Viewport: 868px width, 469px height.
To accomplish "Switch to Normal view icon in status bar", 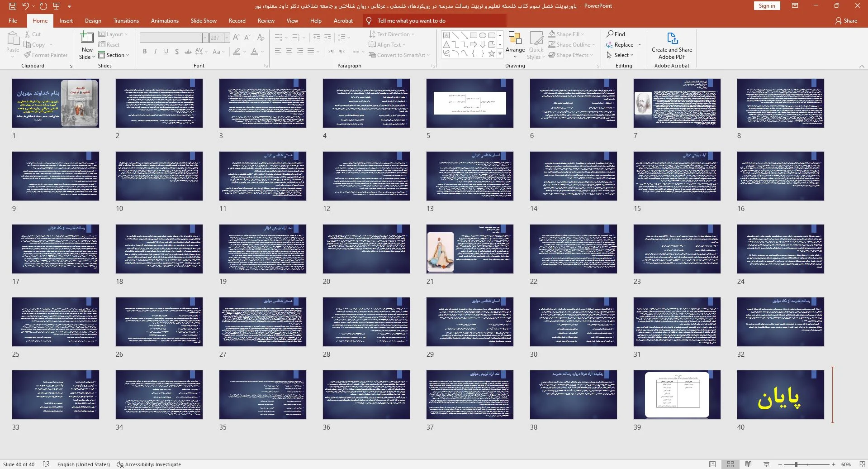I will tap(712, 464).
